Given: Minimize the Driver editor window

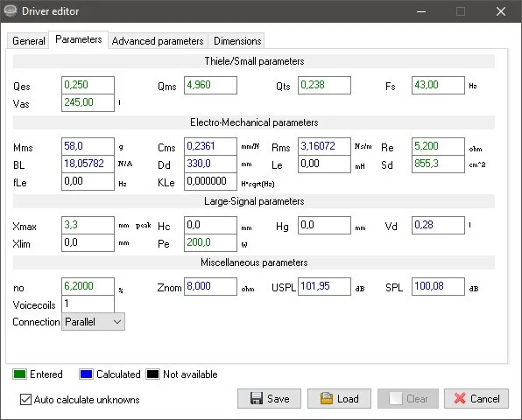Looking at the screenshot, I should click(x=421, y=11).
